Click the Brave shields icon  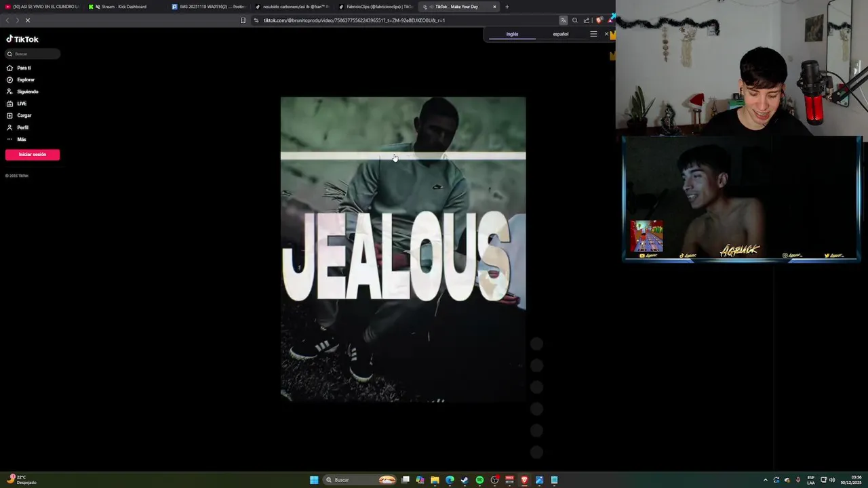[598, 20]
